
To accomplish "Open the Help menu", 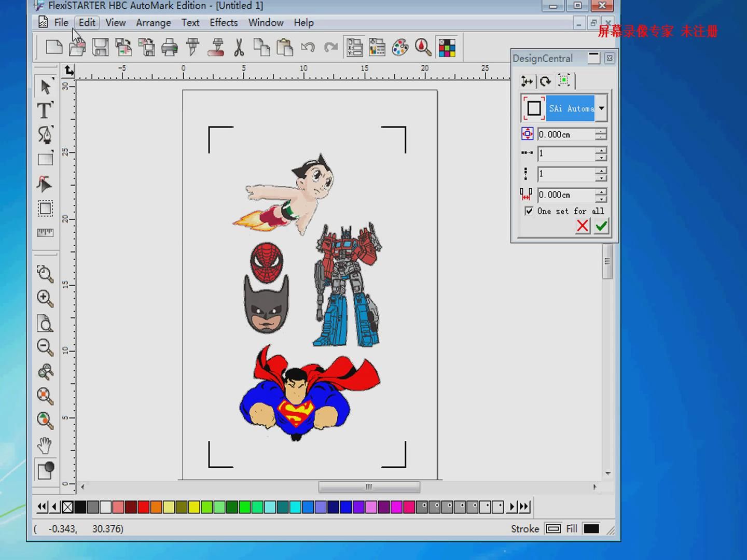I will coord(303,22).
